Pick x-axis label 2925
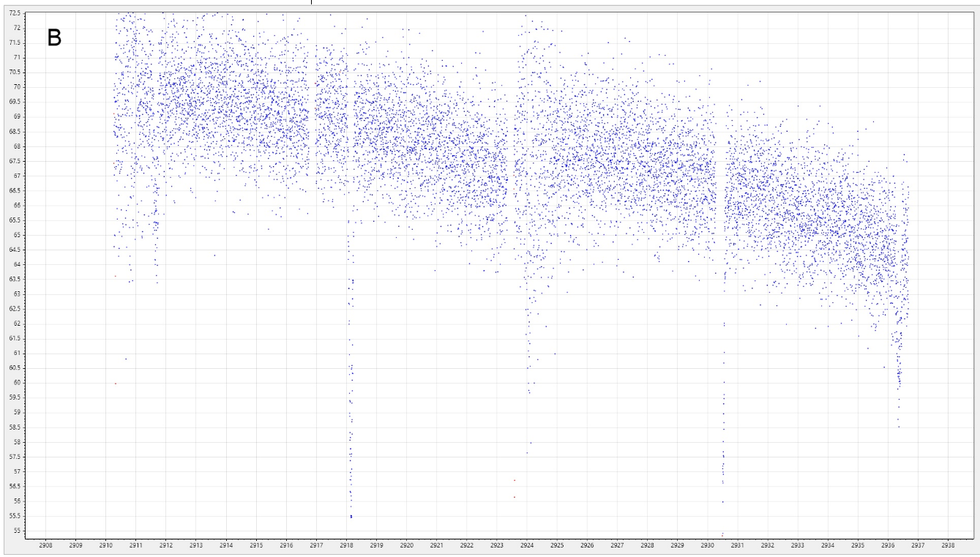The width and height of the screenshot is (980, 557). click(x=557, y=545)
